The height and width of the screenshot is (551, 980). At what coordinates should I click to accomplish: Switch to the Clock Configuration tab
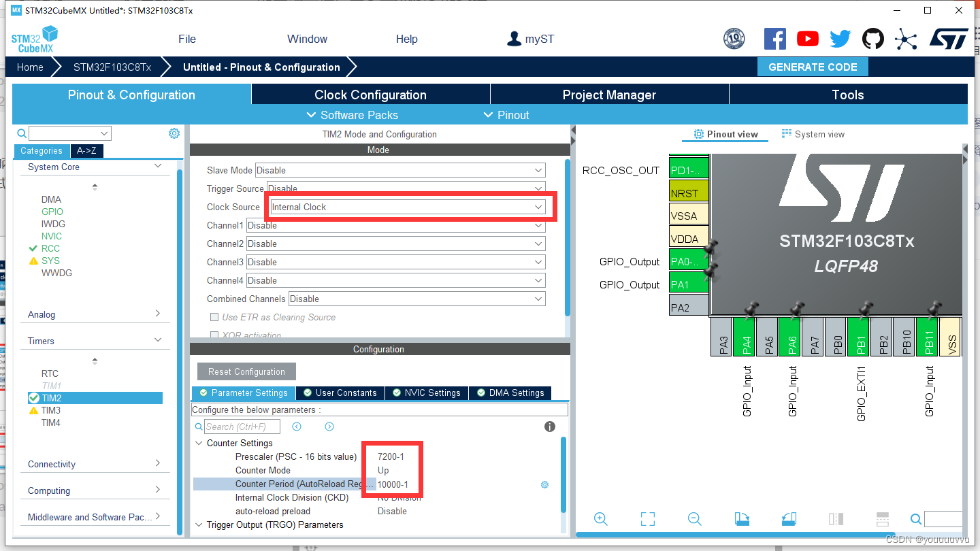(371, 95)
